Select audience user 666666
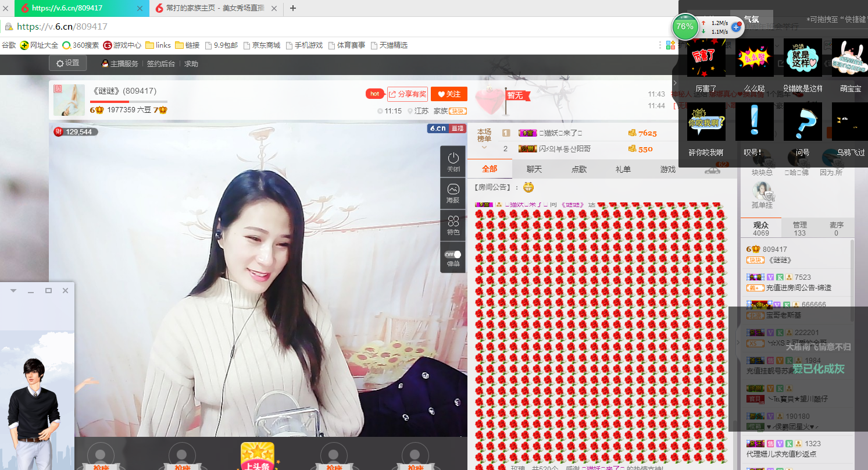The image size is (868, 470). pos(796,309)
